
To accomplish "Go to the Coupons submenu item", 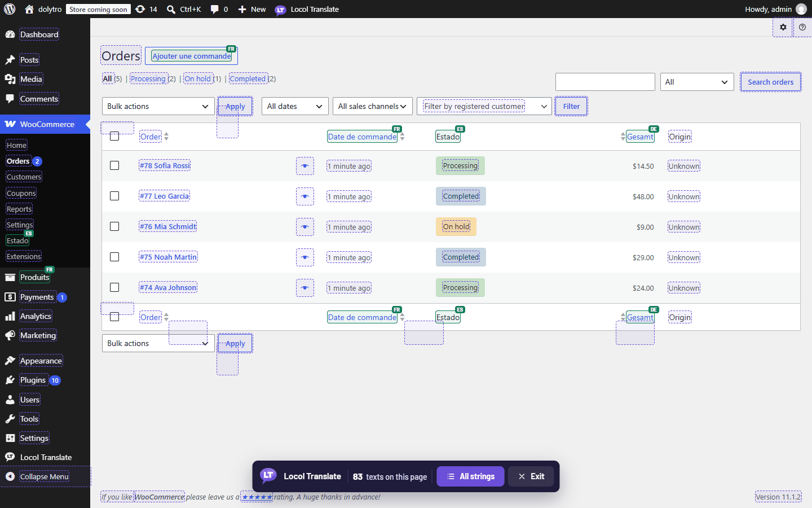I will point(21,193).
